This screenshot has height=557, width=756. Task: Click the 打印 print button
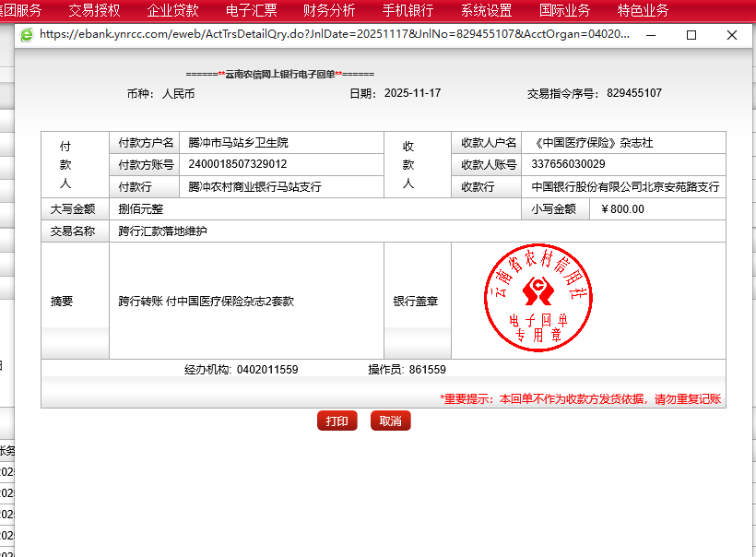337,421
